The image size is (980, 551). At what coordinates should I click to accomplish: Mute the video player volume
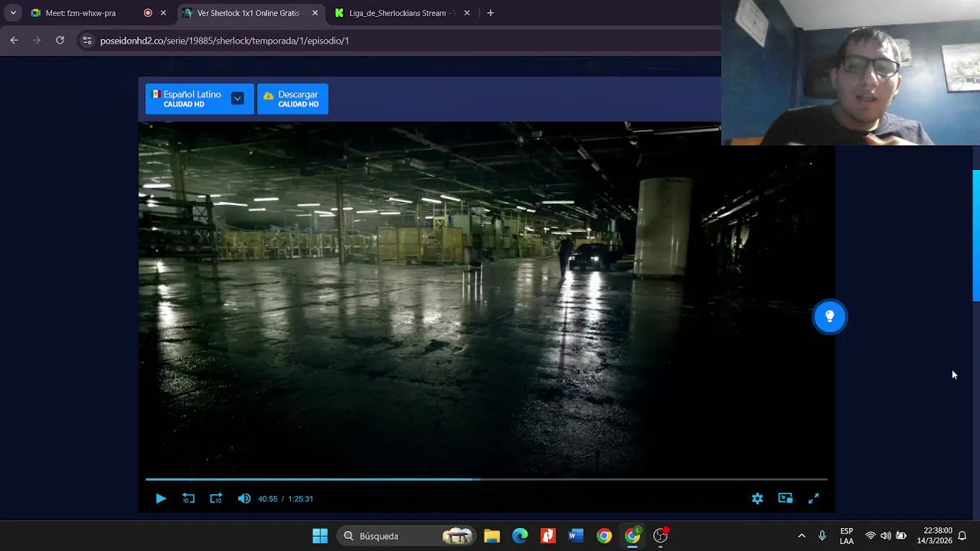tap(244, 498)
